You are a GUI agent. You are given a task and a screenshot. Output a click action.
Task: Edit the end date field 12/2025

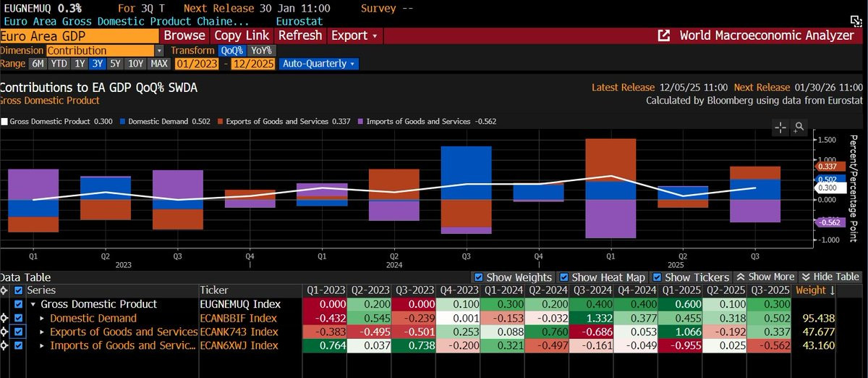pyautogui.click(x=255, y=64)
